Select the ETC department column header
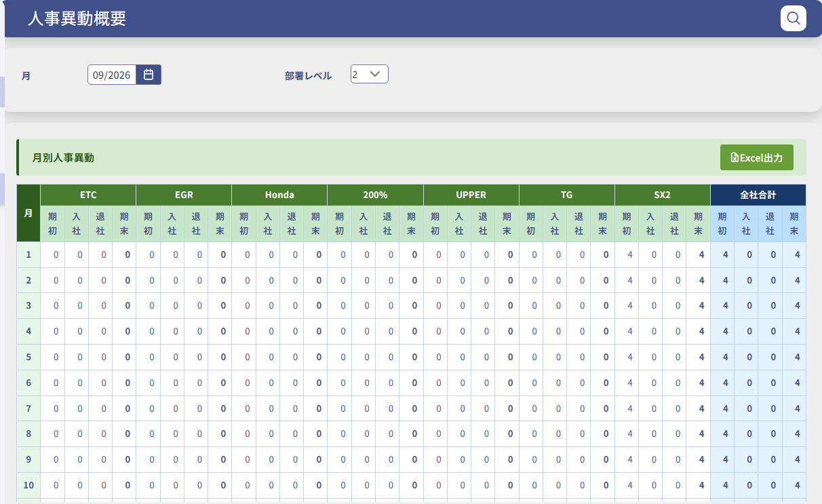The image size is (822, 504). pos(88,195)
